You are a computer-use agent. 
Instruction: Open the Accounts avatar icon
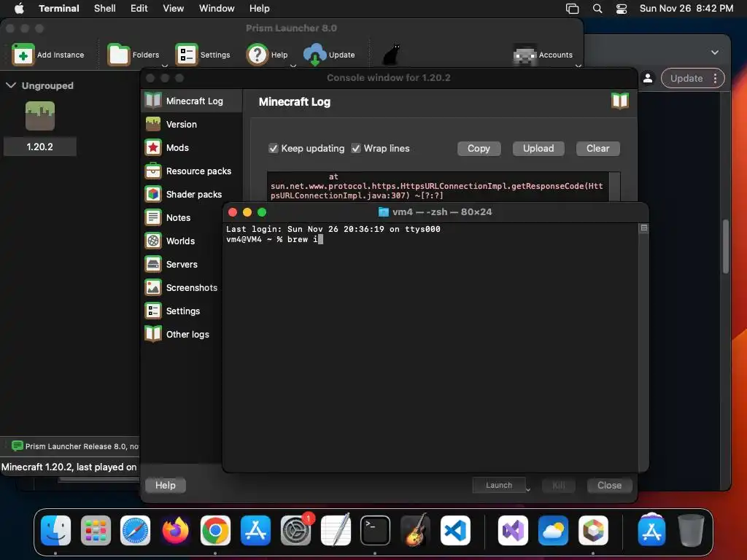pos(525,55)
